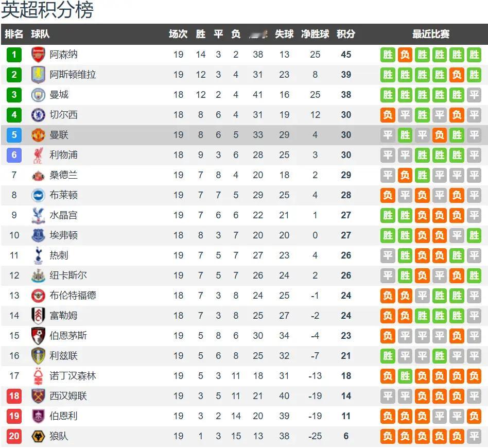Click Manchester City's grey 平 latest match badge
Image resolution: width=488 pixels, height=448 pixels.
474,95
